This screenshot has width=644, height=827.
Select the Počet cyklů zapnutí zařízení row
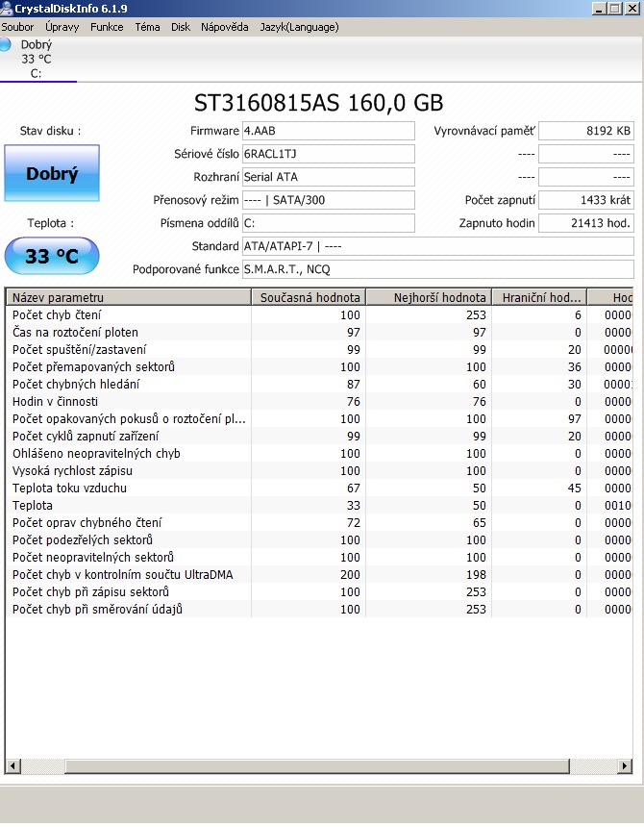[x=319, y=437]
